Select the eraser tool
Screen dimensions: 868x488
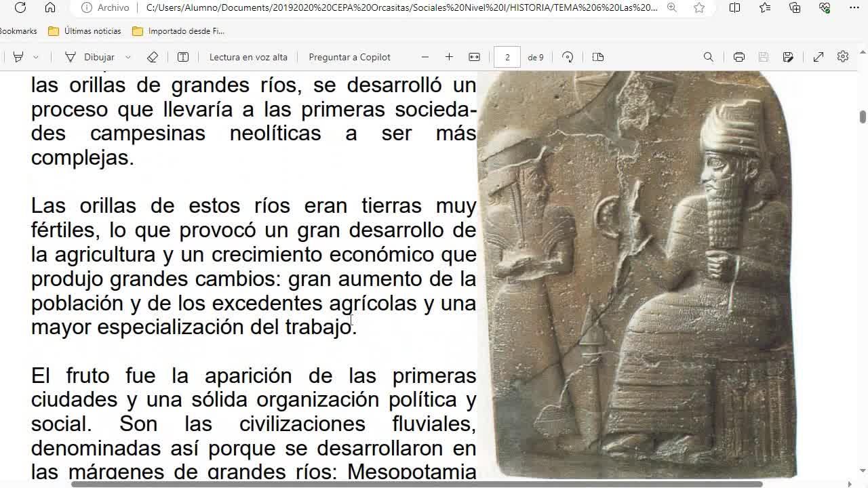pos(153,57)
